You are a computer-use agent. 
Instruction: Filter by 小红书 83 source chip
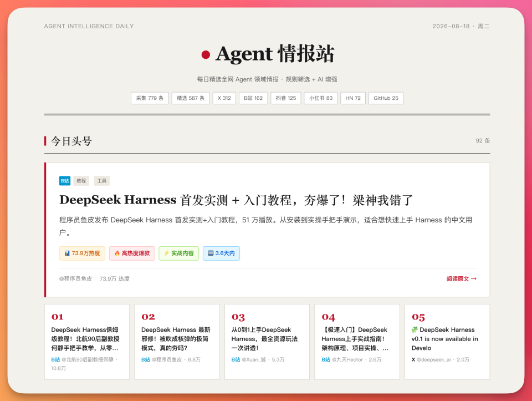[321, 98]
